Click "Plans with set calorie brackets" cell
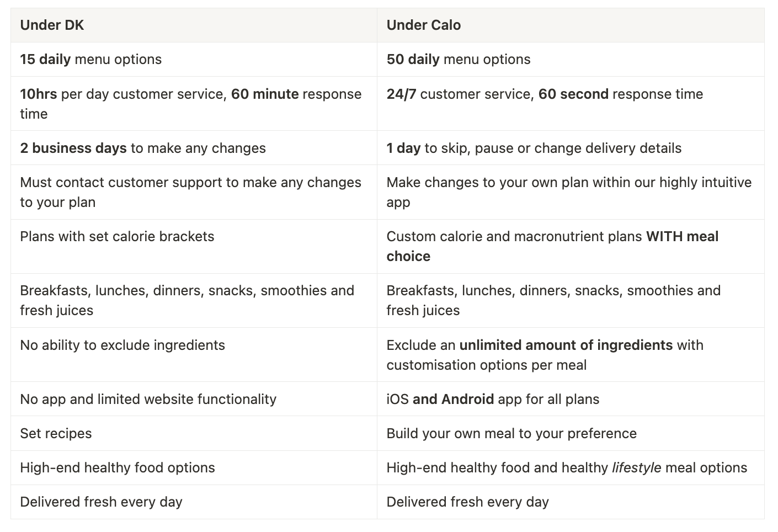Viewport: 778px width, 532px height. click(117, 237)
